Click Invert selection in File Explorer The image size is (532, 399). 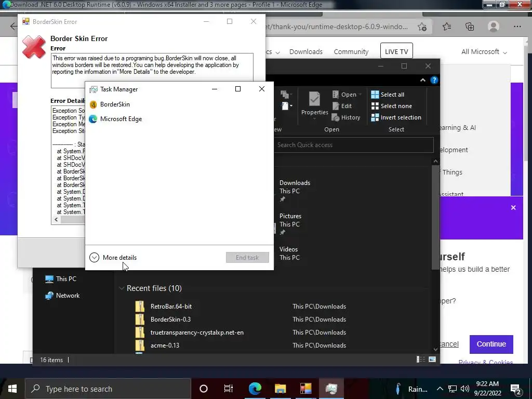pyautogui.click(x=396, y=117)
